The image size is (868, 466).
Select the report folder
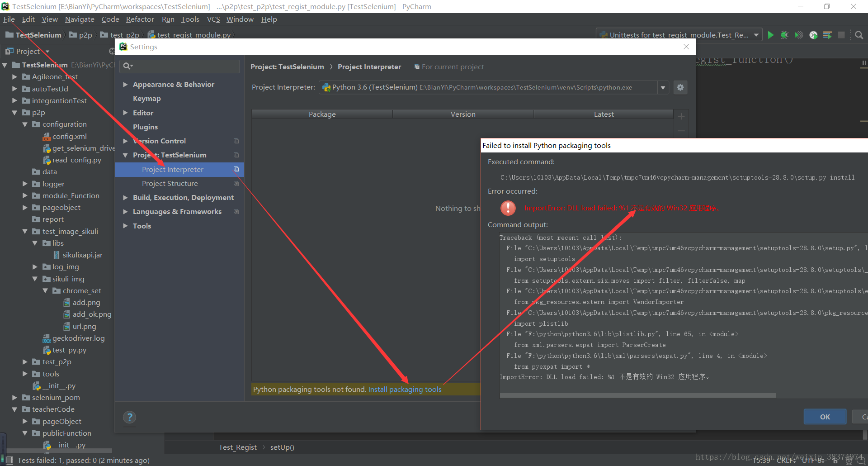pyautogui.click(x=53, y=219)
